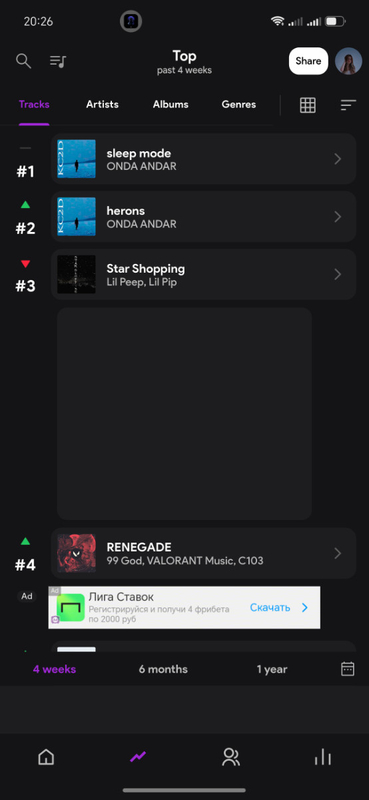369x800 pixels.
Task: Select the 4 weeks time range
Action: coord(55,669)
